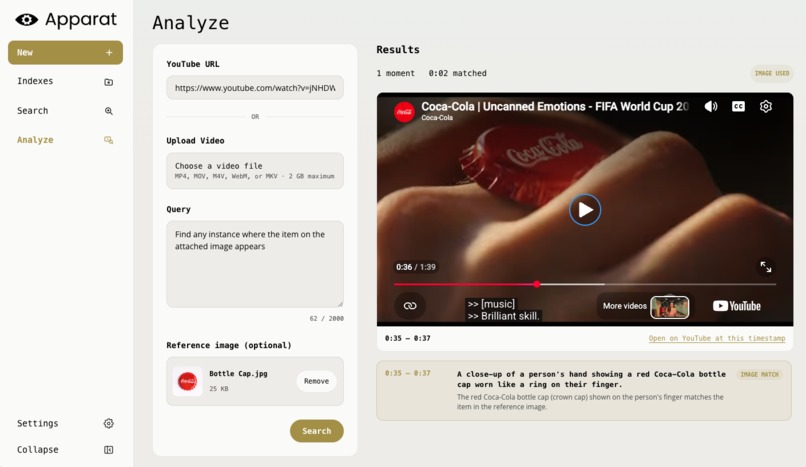The height and width of the screenshot is (467, 806).
Task: Click the Apparat eye logo
Action: [x=27, y=20]
